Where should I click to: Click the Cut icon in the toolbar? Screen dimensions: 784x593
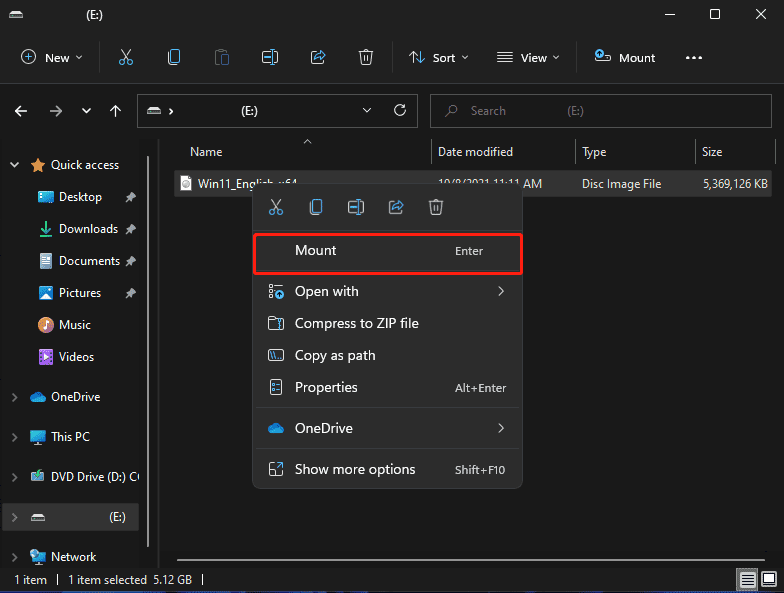coord(126,57)
